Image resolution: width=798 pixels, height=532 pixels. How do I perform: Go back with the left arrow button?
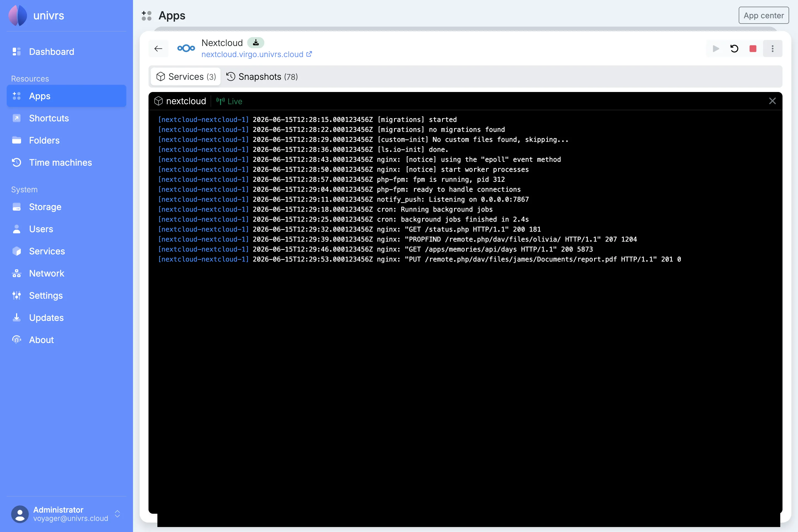point(158,48)
